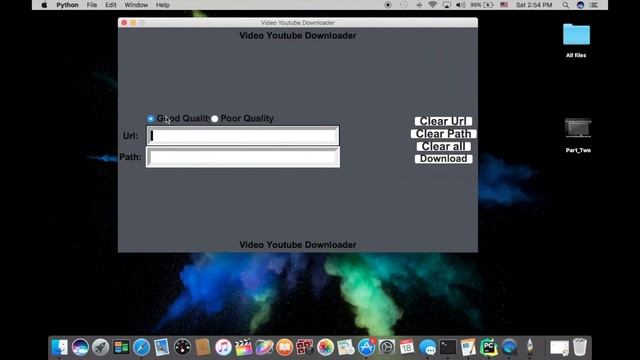
Task: Click the Download button
Action: 443,159
